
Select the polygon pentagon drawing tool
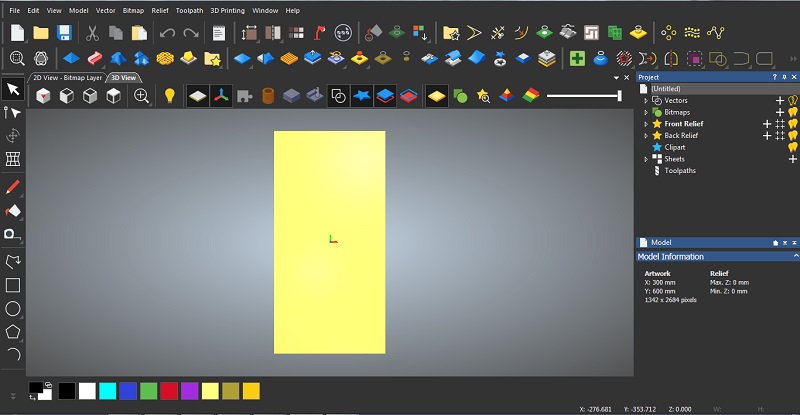[13, 331]
